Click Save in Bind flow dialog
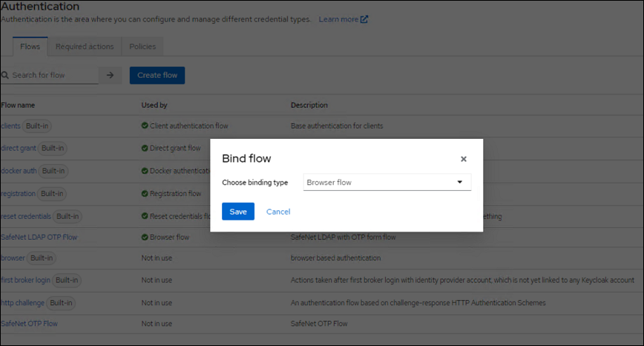644x346 pixels. tap(237, 212)
